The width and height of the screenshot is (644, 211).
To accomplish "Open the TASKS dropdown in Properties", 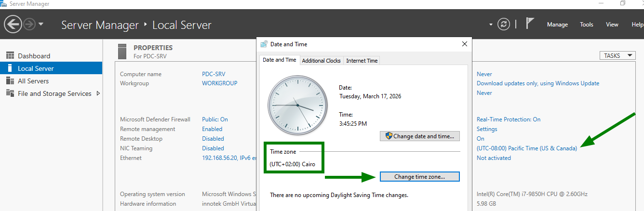I will point(617,55).
